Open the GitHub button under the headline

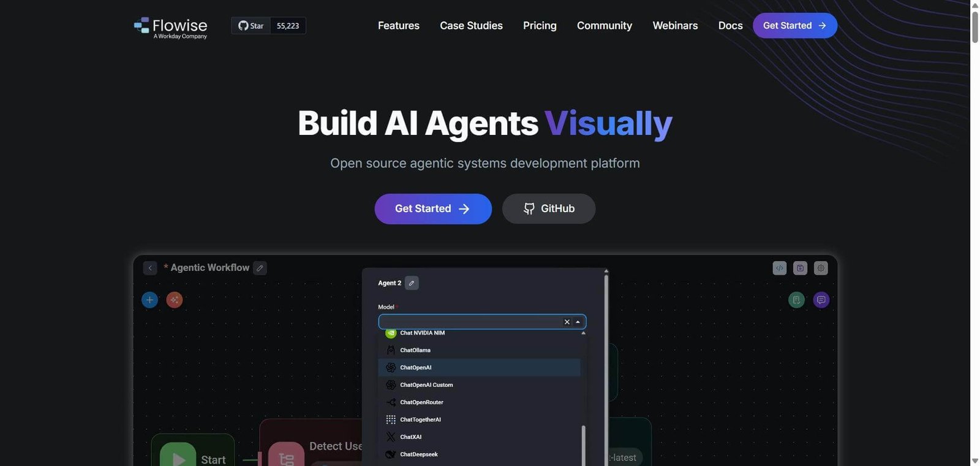tap(549, 208)
